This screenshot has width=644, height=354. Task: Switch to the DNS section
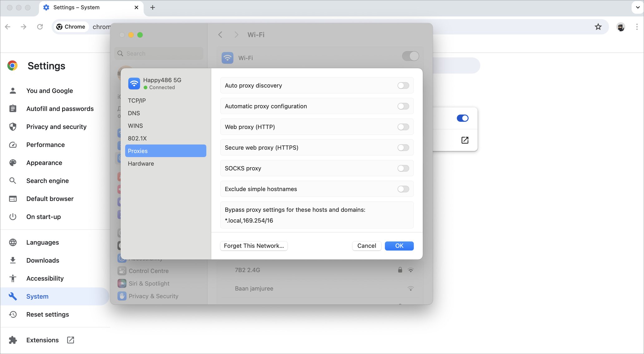pyautogui.click(x=166, y=113)
